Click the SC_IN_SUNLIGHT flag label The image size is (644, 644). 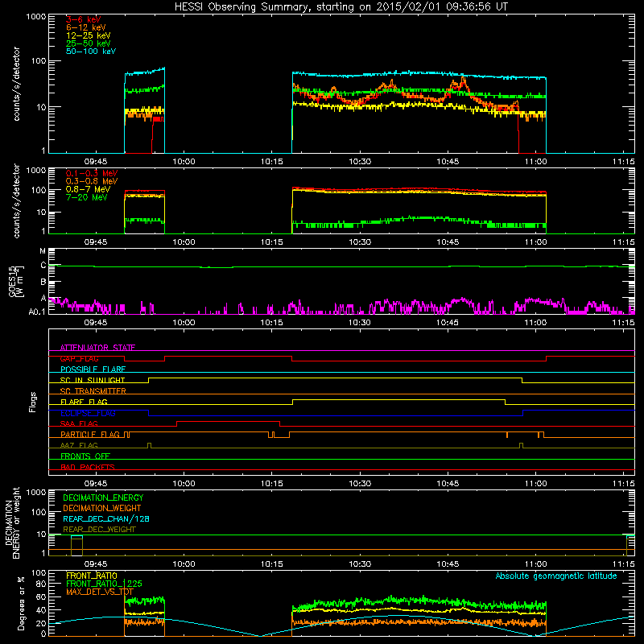tap(93, 380)
